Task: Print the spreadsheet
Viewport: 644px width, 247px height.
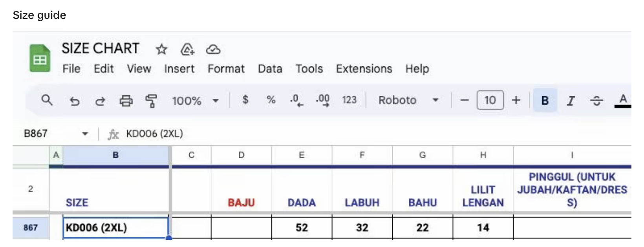Action: (126, 101)
